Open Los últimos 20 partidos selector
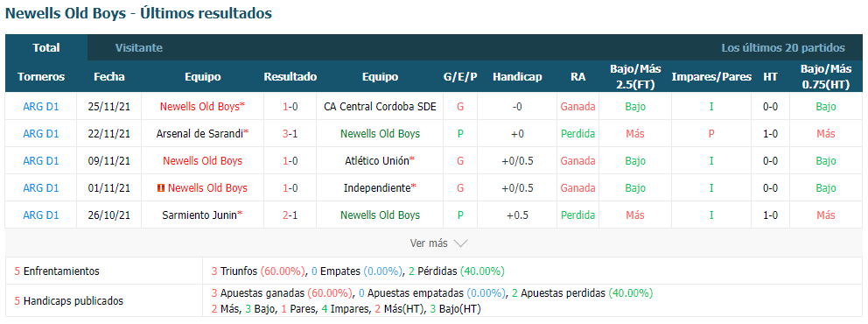Viewport: 868px width, 324px height. point(783,47)
